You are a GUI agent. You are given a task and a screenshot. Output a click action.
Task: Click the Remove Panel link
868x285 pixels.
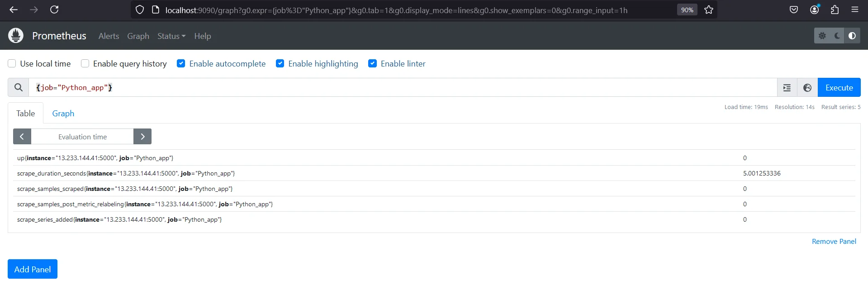coord(834,242)
